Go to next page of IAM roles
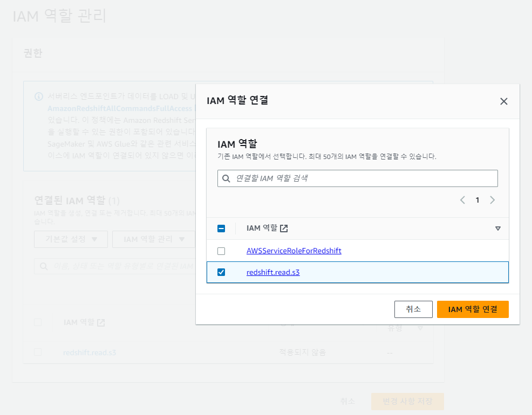Viewport: 532px width, 415px height. (x=492, y=200)
